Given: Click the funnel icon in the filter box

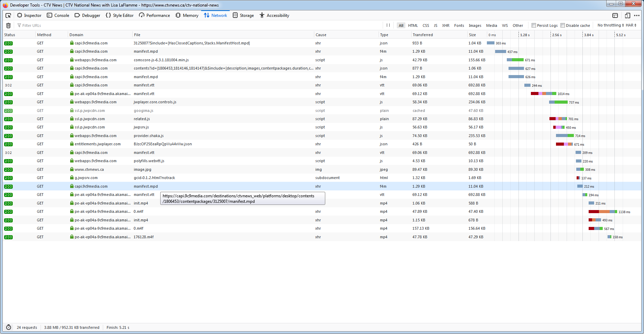Looking at the screenshot, I should pos(19,25).
